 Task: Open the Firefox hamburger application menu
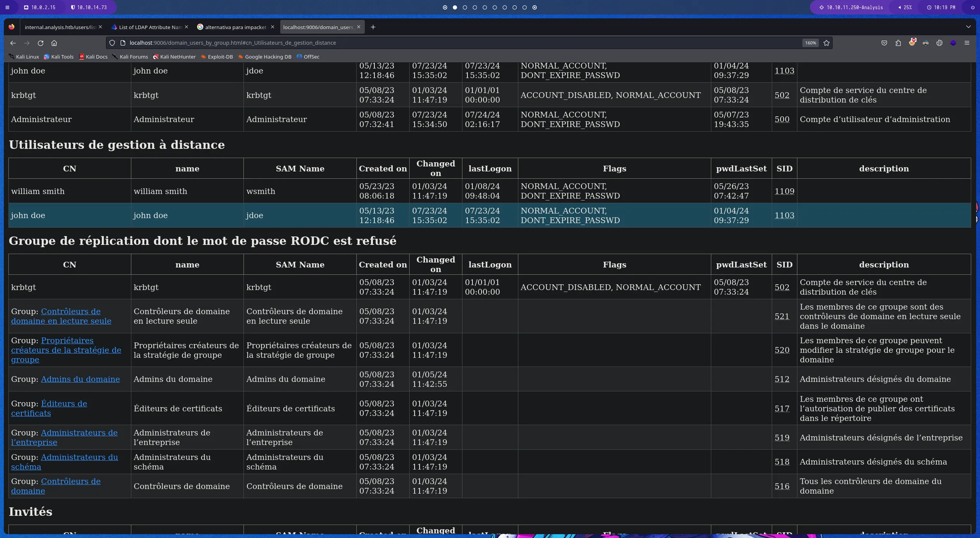967,43
